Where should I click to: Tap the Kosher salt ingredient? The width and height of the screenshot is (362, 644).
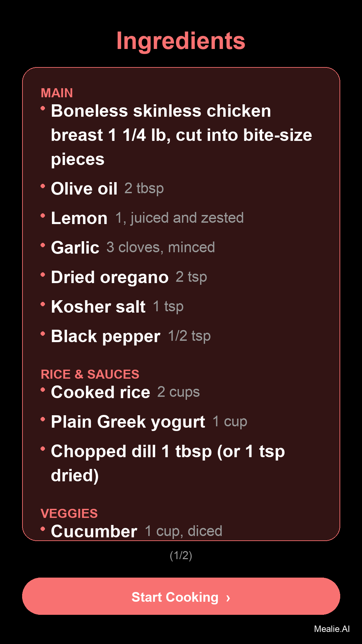[x=117, y=307]
